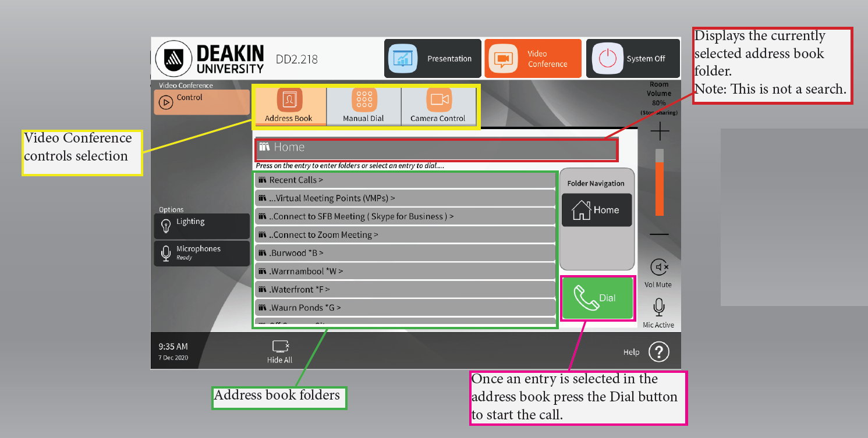Select the Control button under Video Conference
Image resolution: width=868 pixels, height=438 pixels.
201,102
